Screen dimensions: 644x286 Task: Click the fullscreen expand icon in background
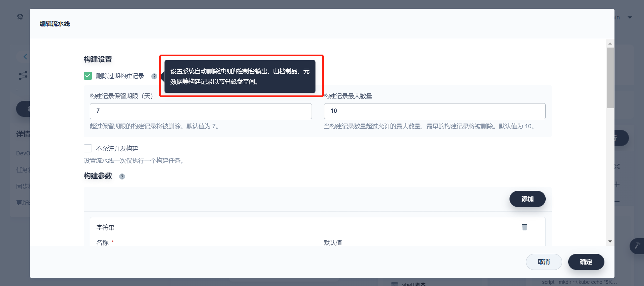pos(617,166)
